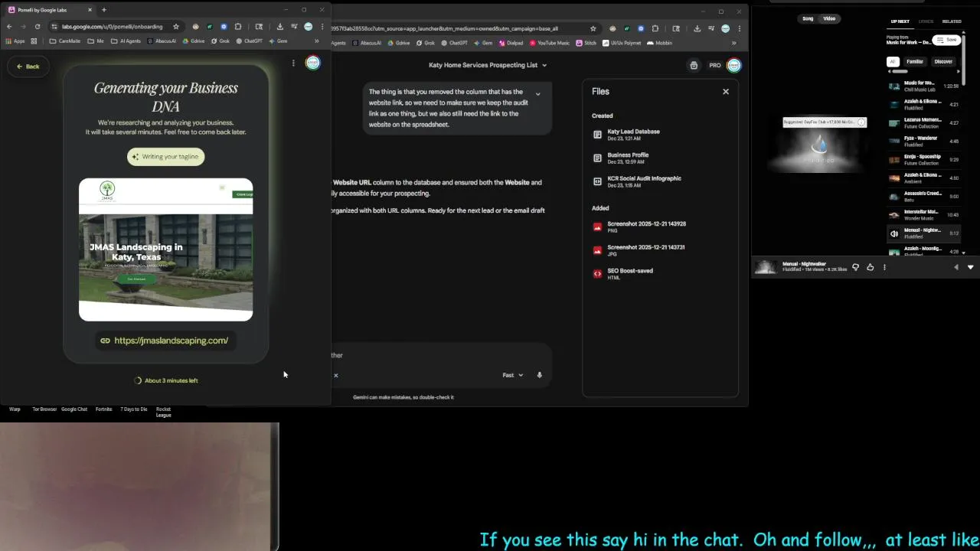Close the Pomelli by Google Labs tab
The image size is (980, 551).
point(90,10)
